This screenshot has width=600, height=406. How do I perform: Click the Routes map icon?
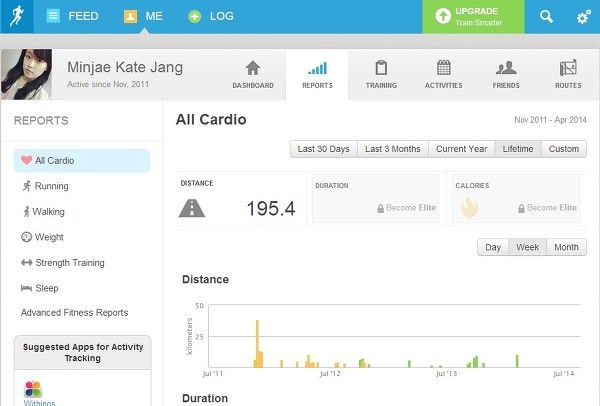pos(568,68)
